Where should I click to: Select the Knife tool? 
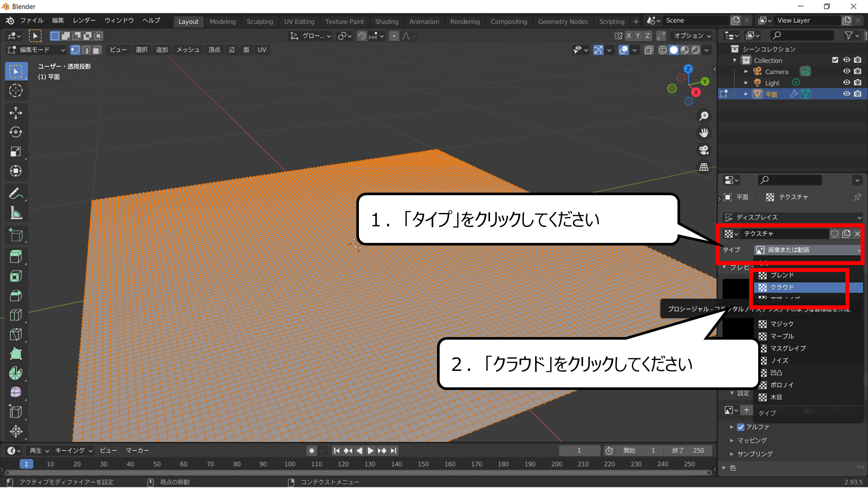[x=16, y=334]
